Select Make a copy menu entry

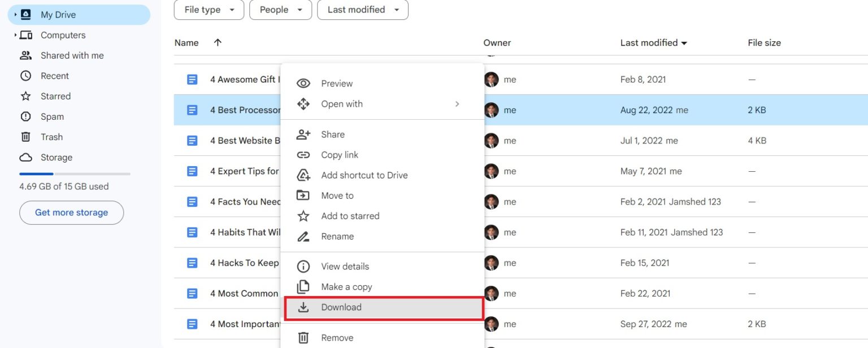point(346,287)
